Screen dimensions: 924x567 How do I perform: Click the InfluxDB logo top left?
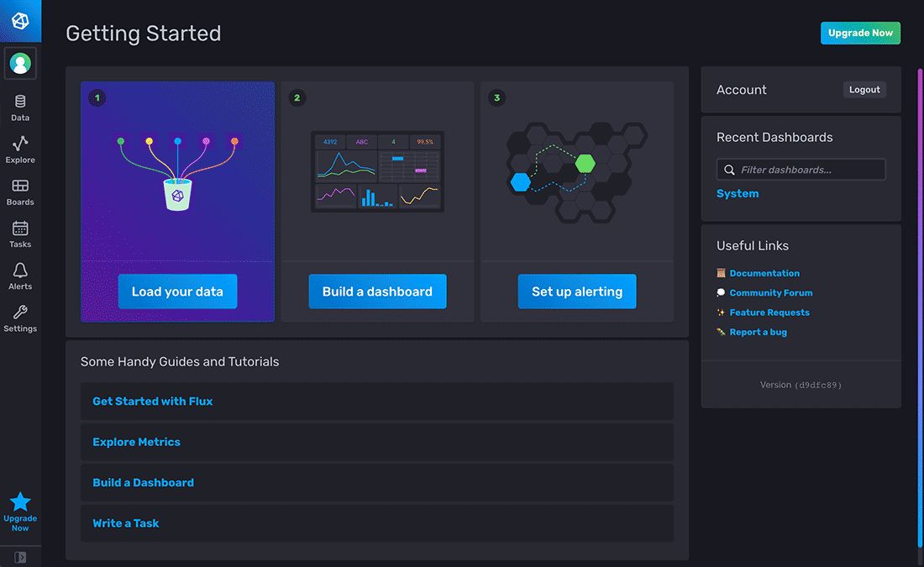click(19, 19)
